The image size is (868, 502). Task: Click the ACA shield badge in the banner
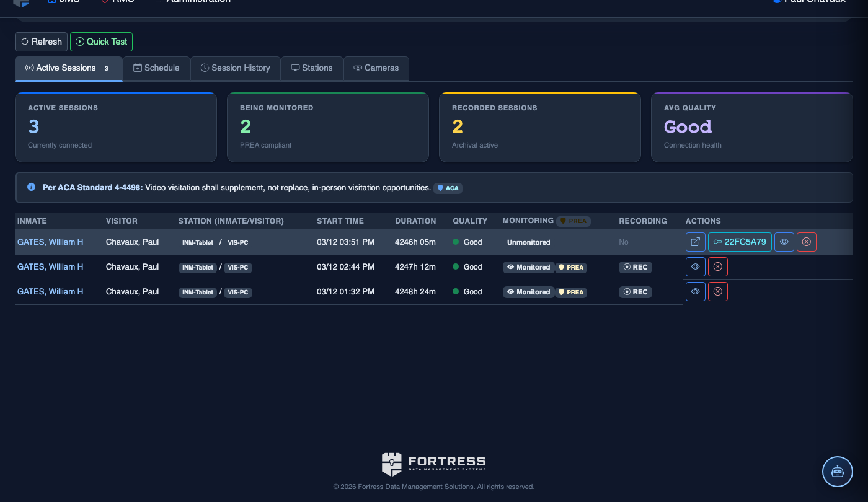[448, 188]
